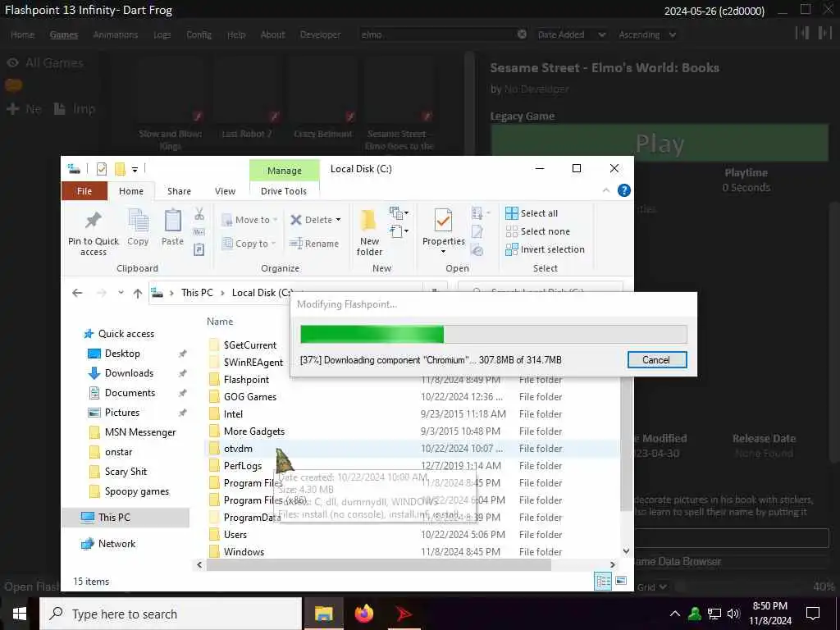Click the Select all ribbon command

pos(532,213)
